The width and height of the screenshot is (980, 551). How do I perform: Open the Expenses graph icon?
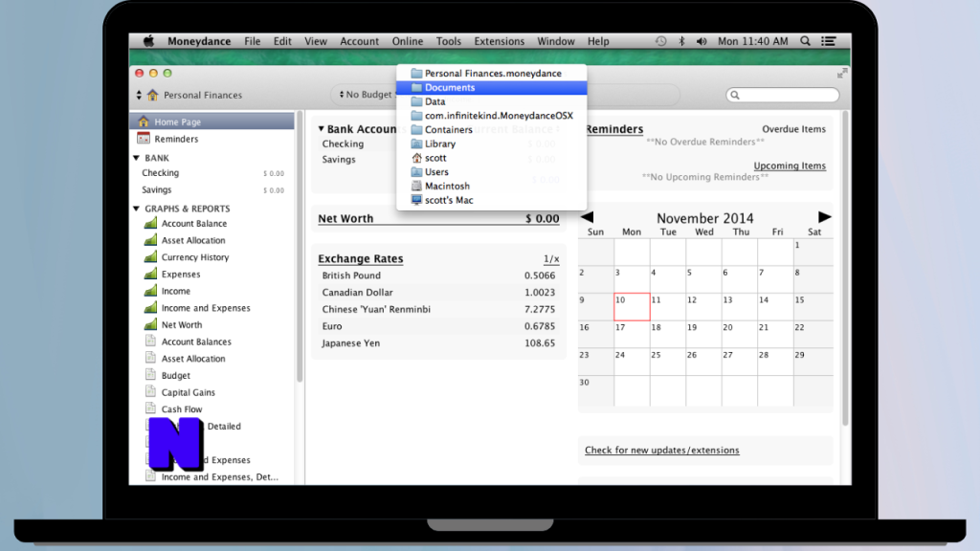[x=150, y=274]
